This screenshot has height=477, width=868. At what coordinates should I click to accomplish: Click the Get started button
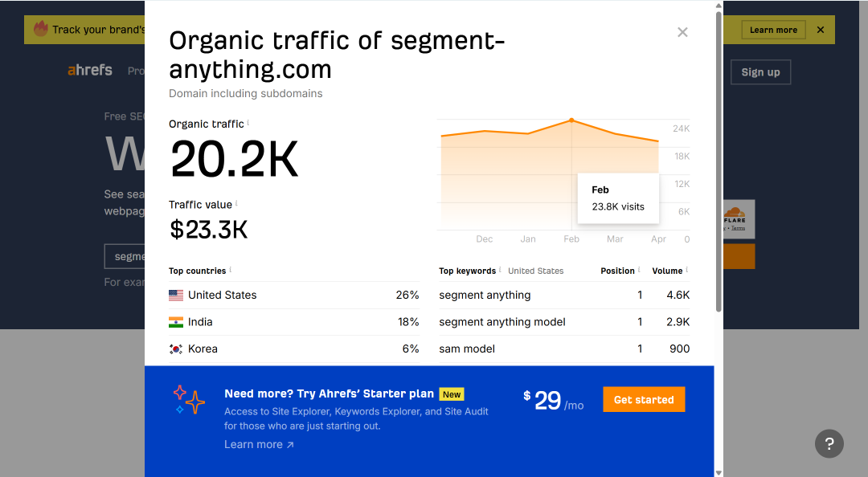pyautogui.click(x=644, y=400)
